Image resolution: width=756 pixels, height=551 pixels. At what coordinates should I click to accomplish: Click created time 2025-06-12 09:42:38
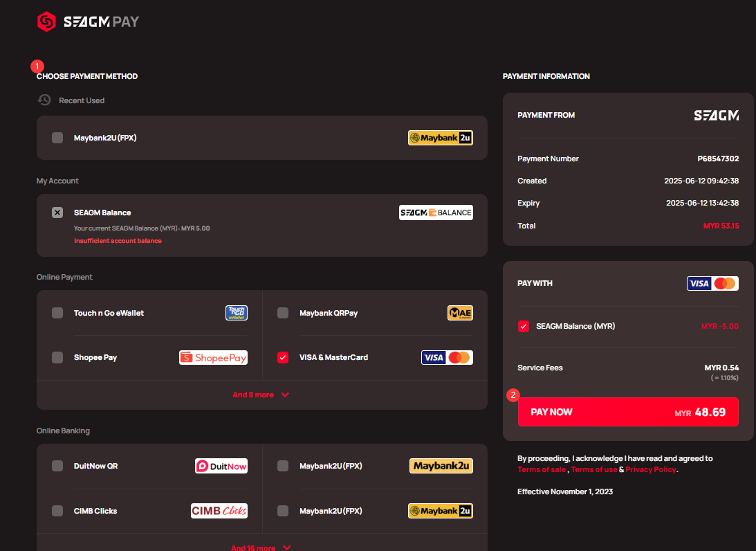point(701,181)
